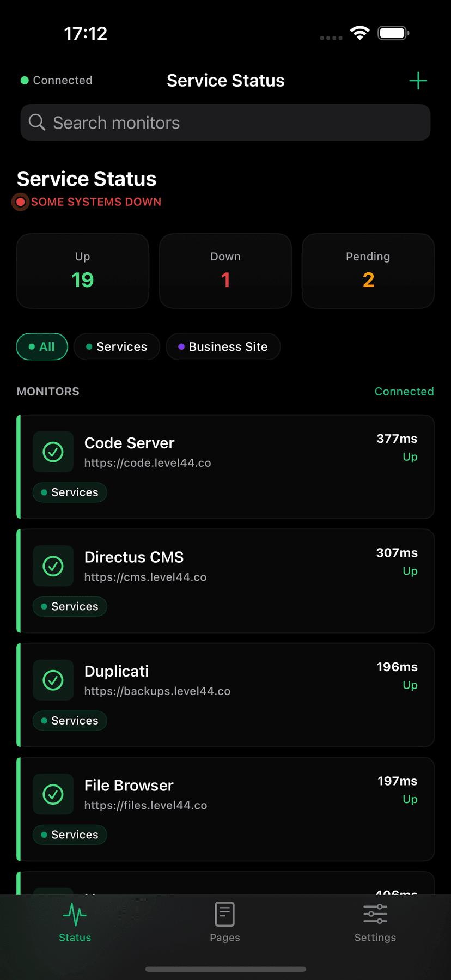This screenshot has width=451, height=980.
Task: Tap the Code Server checkmark status icon
Action: (x=53, y=452)
